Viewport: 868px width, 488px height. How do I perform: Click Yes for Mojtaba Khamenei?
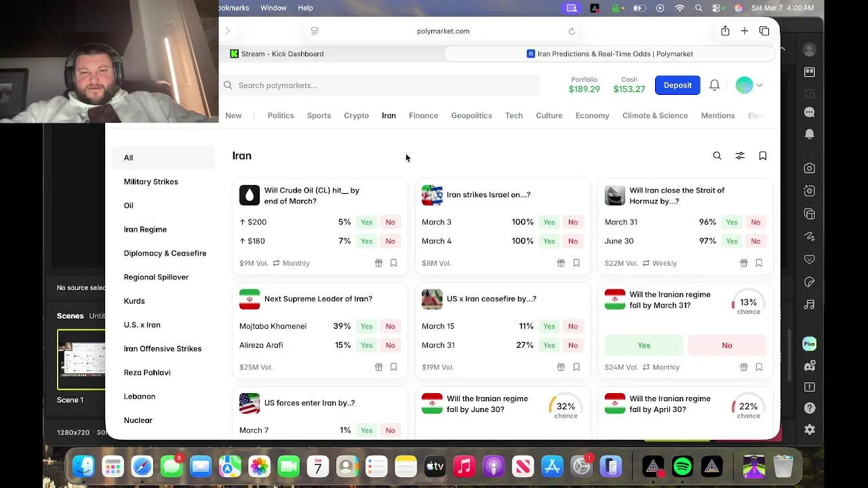point(366,327)
